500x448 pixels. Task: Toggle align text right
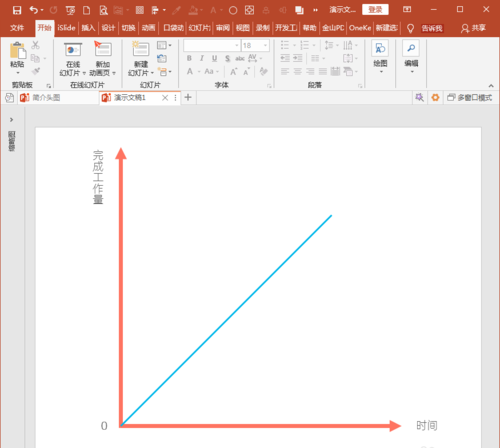(x=310, y=71)
